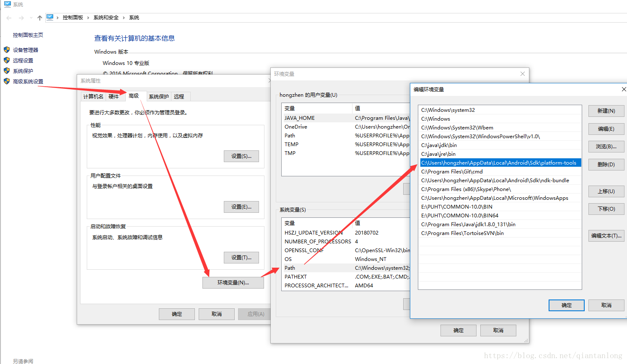Select the 高级 tab
Viewport: 627px width, 364px height.
(134, 96)
